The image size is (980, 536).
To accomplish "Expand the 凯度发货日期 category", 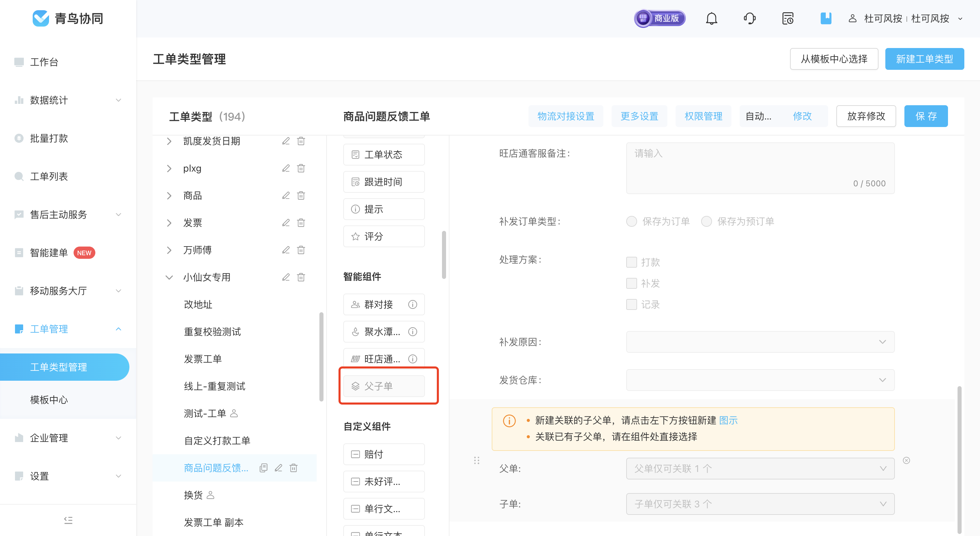I will click(169, 141).
